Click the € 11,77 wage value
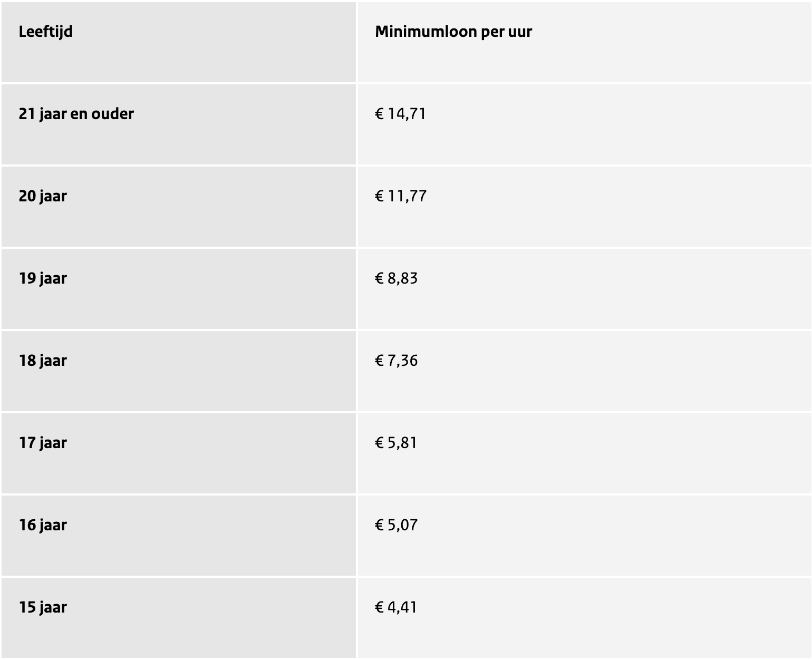Image resolution: width=812 pixels, height=660 pixels. point(401,196)
